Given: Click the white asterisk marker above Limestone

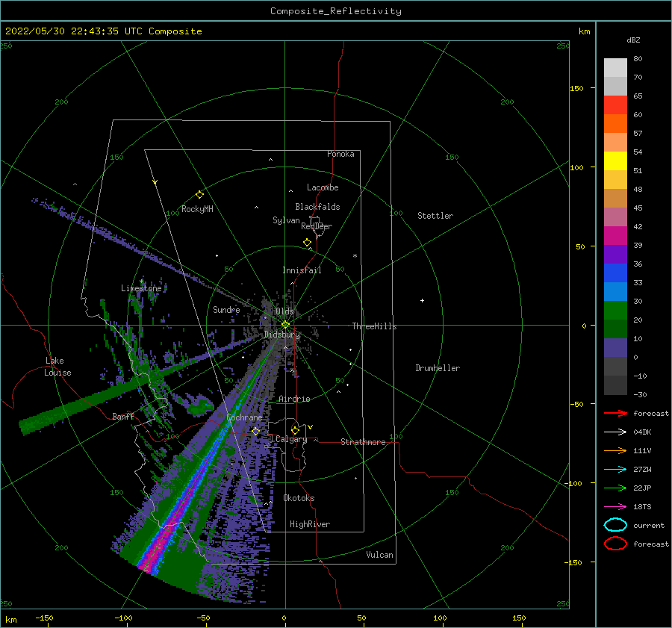Looking at the screenshot, I should tap(141, 282).
